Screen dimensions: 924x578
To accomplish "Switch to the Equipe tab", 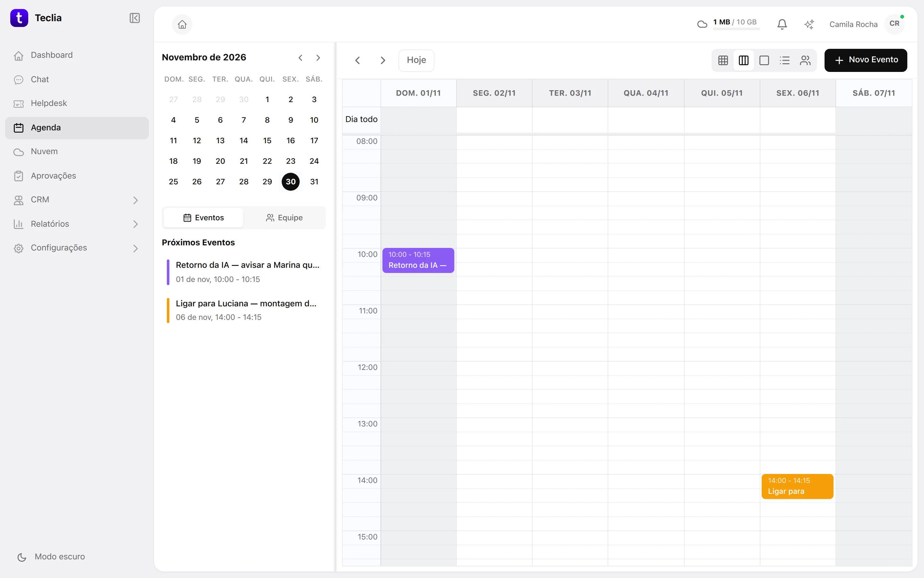I will click(284, 218).
